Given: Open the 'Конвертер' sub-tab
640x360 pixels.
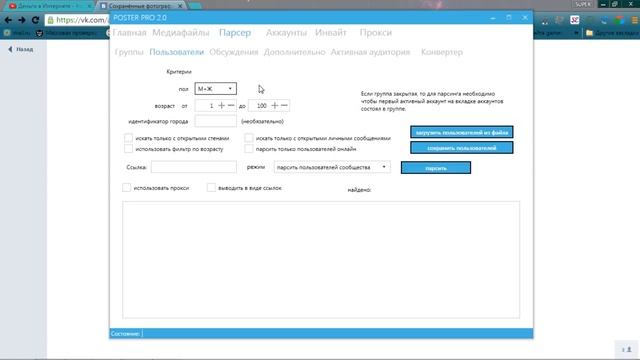Looking at the screenshot, I should (x=442, y=52).
